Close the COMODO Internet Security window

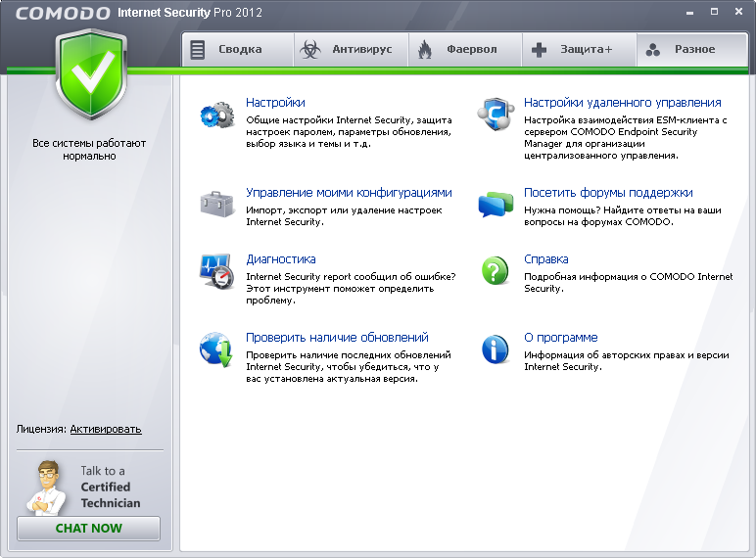(738, 12)
